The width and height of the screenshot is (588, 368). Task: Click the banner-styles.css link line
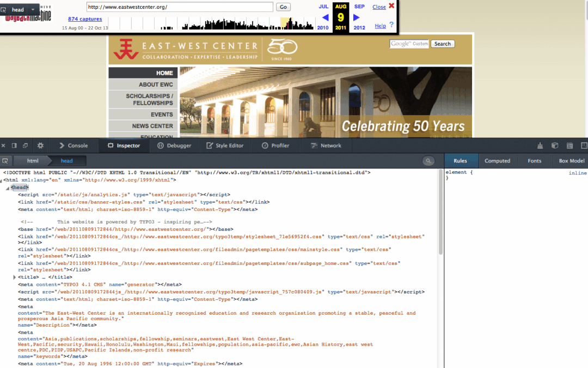coord(144,202)
